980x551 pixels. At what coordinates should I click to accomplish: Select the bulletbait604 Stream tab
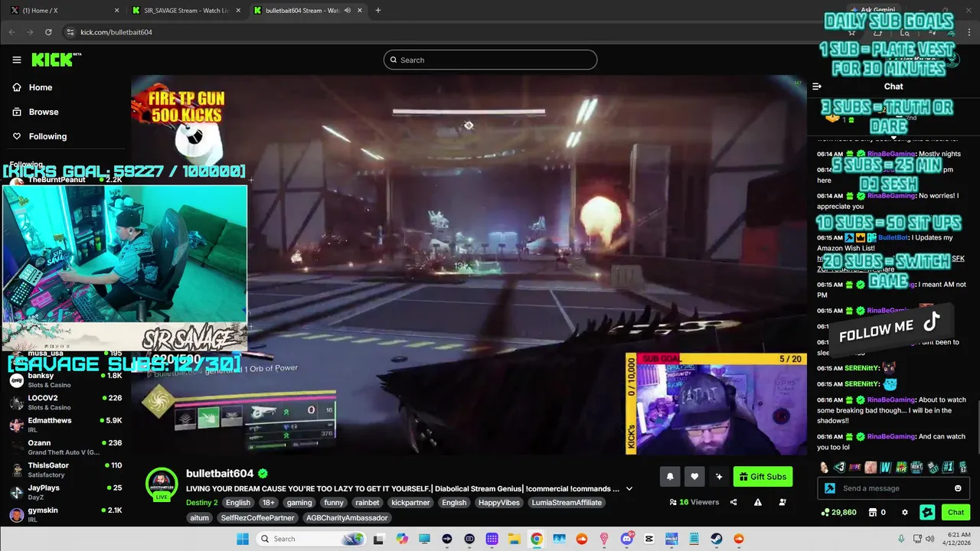click(308, 10)
